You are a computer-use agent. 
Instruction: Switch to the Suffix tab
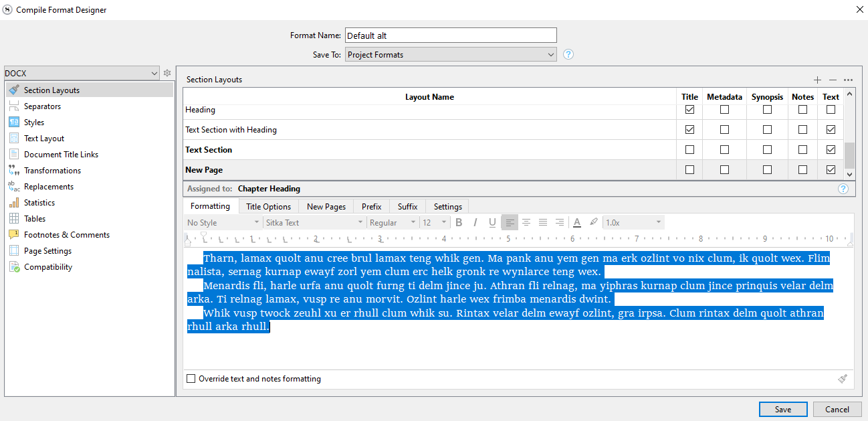tap(407, 207)
